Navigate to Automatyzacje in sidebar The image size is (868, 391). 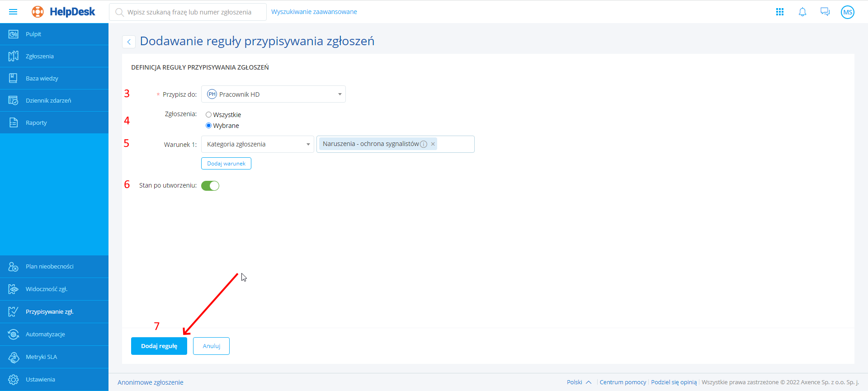click(45, 334)
